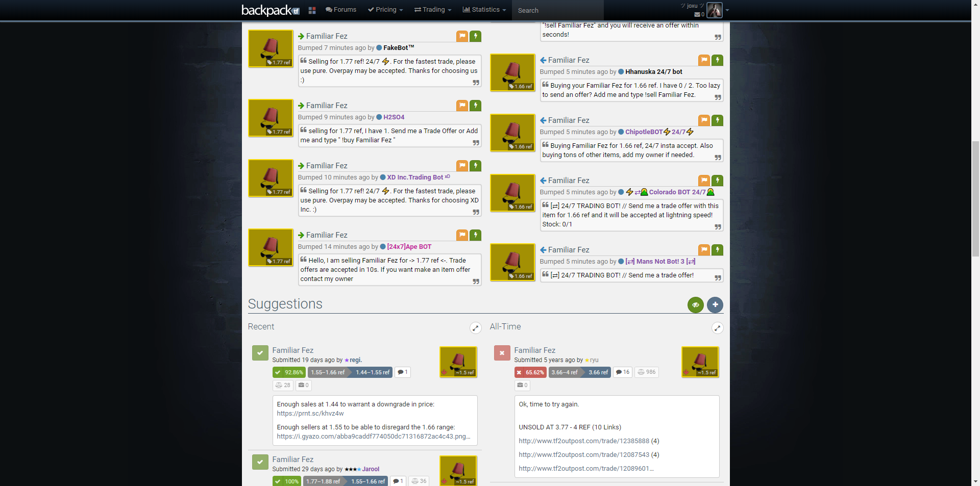Screen dimensions: 980x486
Task: Open Fez thumbnail of Hhanuska buy listing
Action: [x=512, y=72]
